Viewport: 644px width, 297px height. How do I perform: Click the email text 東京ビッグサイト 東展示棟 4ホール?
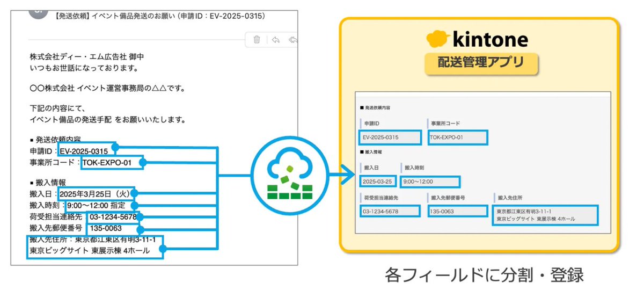pyautogui.click(x=90, y=250)
